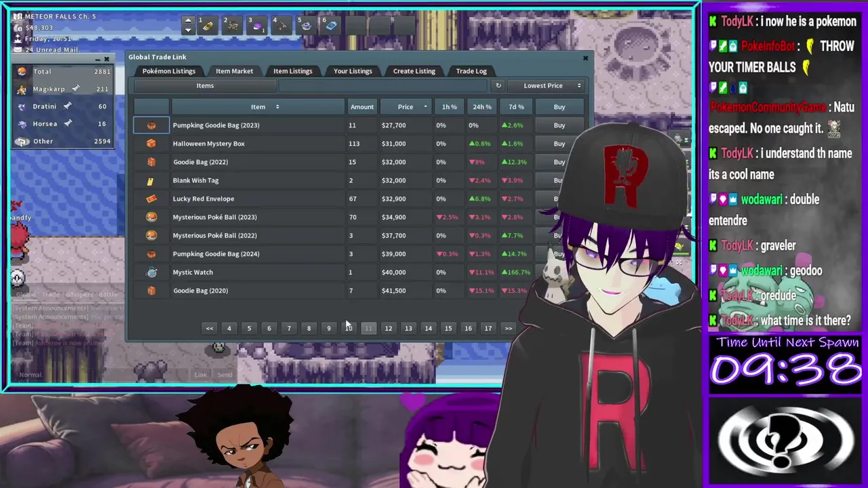Jump to the last page with >>
Screen dimensions: 868x488
point(508,328)
